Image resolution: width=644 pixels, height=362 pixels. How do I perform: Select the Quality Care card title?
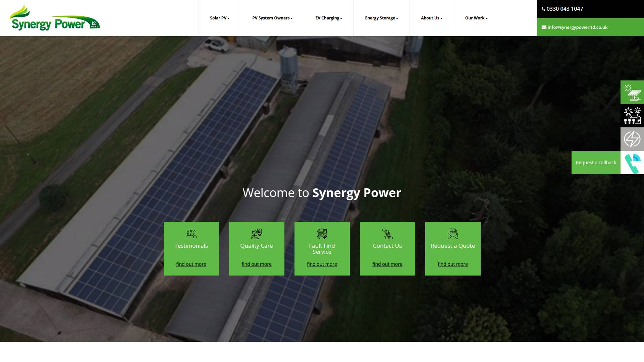[257, 246]
